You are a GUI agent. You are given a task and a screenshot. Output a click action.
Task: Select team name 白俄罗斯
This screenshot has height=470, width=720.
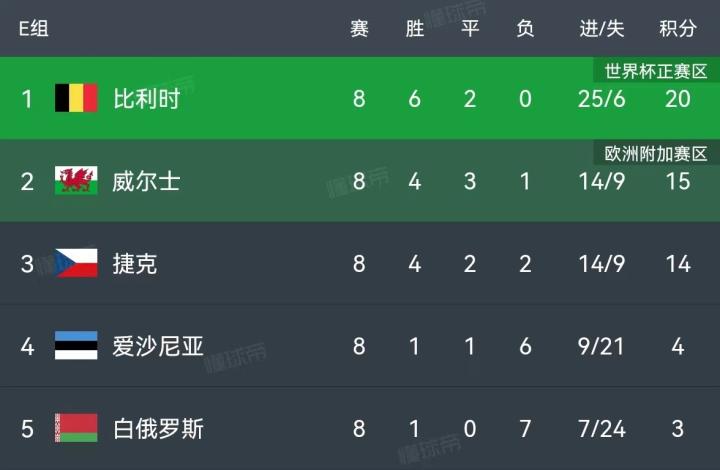(158, 429)
